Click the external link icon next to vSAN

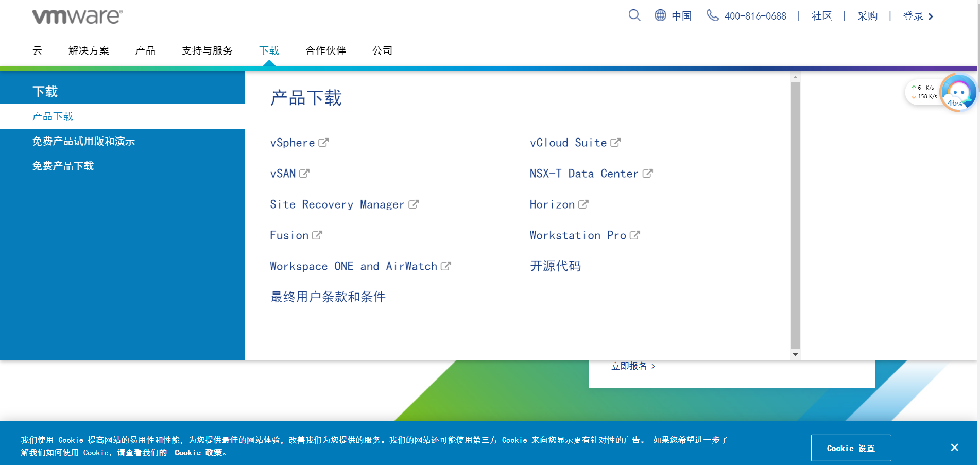pyautogui.click(x=304, y=174)
